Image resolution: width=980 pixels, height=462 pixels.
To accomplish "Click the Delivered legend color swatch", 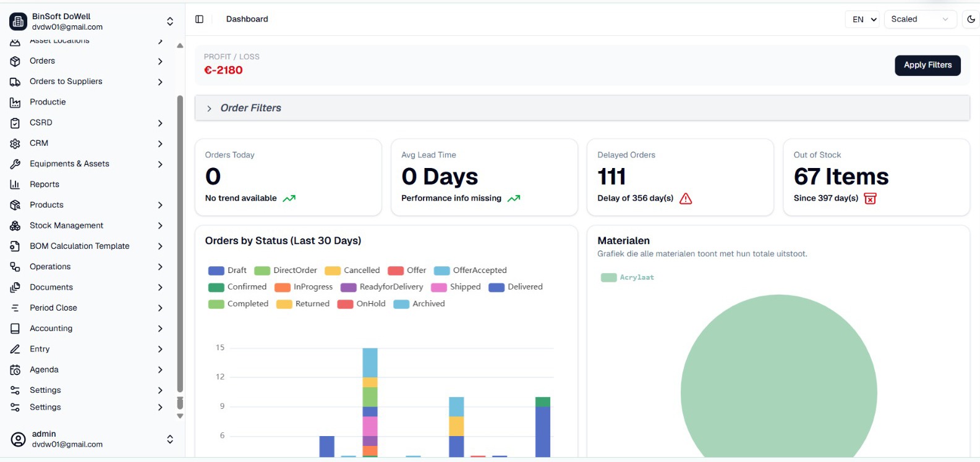I will pos(496,287).
